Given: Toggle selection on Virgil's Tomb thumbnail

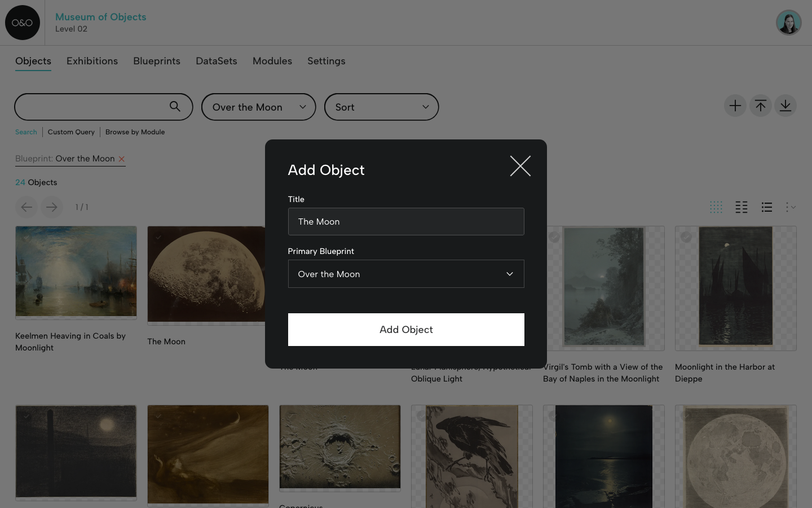Looking at the screenshot, I should coord(554,238).
